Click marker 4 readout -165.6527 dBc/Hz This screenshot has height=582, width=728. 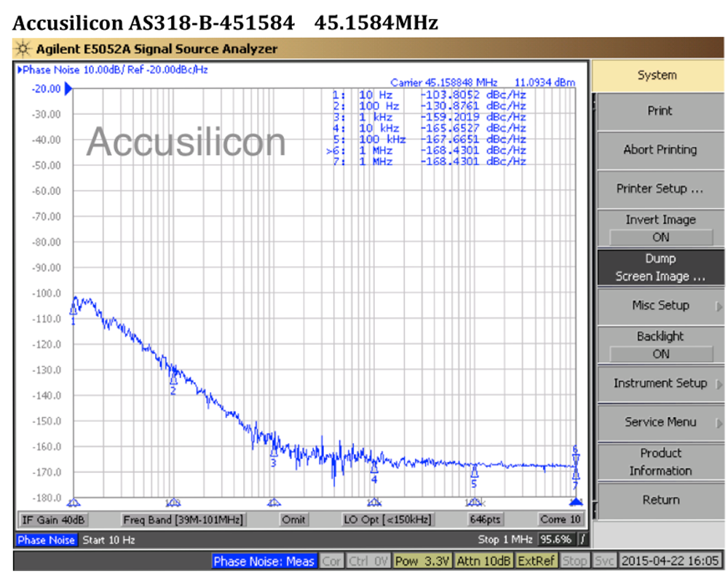(473, 129)
